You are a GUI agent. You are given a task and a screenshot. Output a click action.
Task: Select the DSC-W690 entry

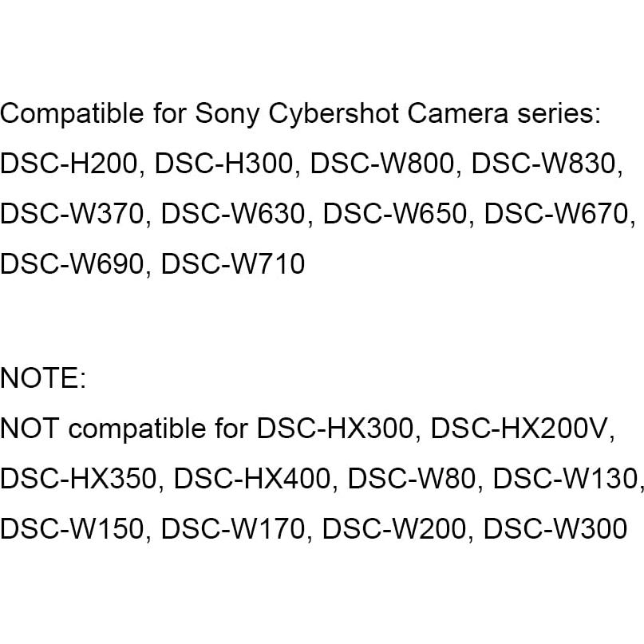pyautogui.click(x=73, y=264)
